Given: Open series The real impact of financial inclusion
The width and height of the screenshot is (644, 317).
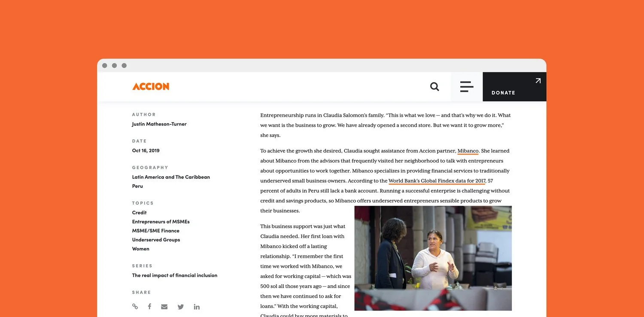Looking at the screenshot, I should (x=175, y=275).
